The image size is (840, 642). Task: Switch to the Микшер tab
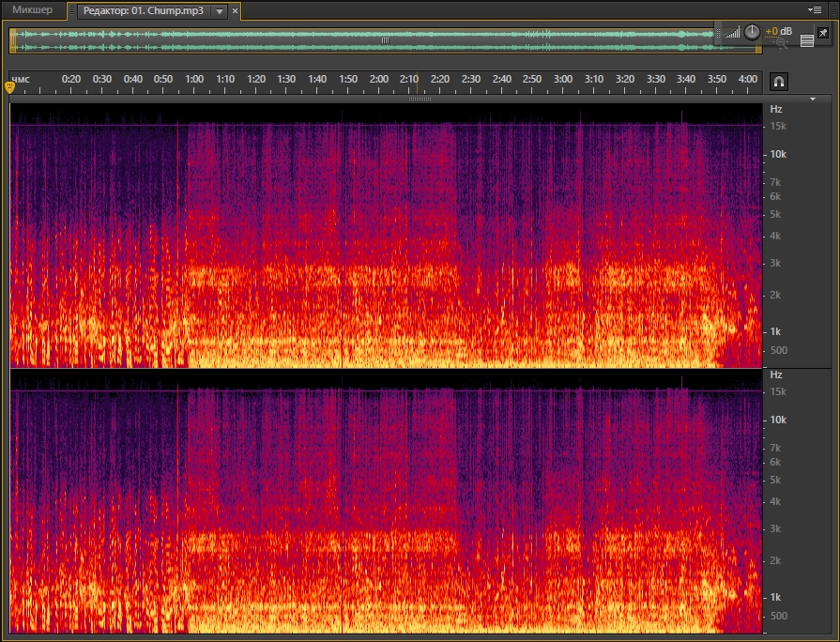point(32,10)
